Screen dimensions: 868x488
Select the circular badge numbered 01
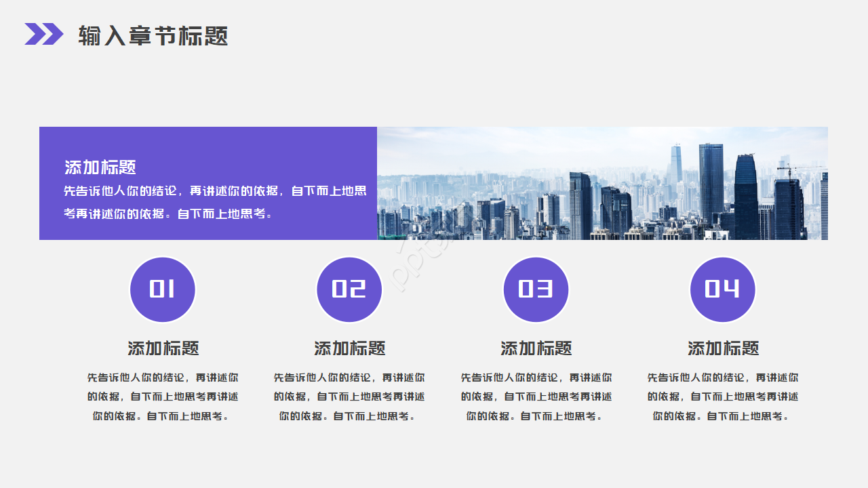tap(163, 289)
